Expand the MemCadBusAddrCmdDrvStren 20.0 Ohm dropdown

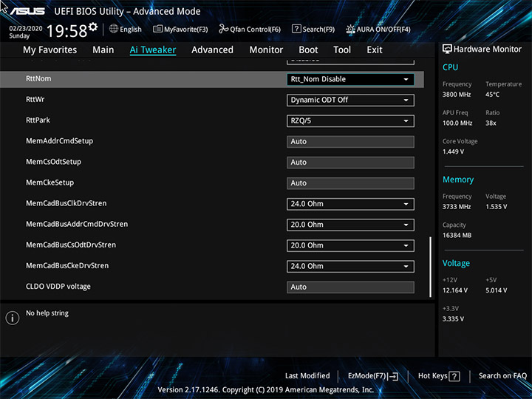click(x=350, y=225)
